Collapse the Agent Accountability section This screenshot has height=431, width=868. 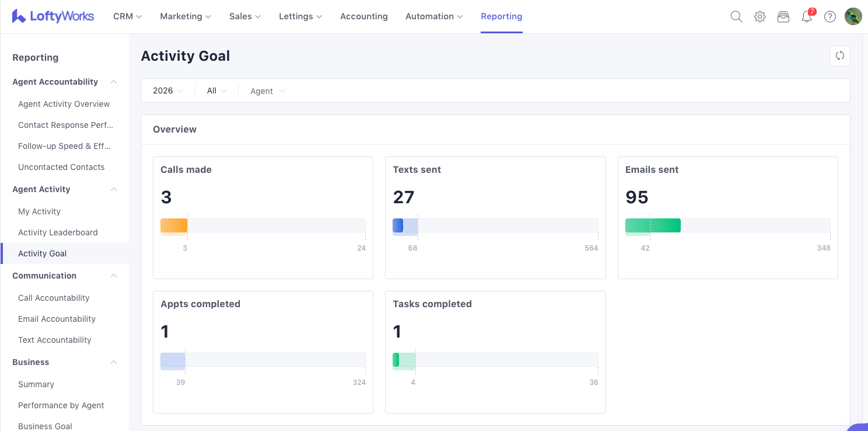pyautogui.click(x=114, y=82)
